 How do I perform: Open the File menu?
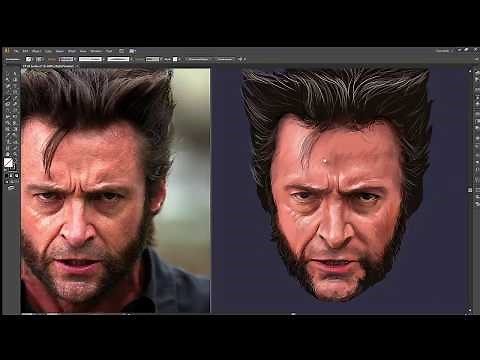coord(16,51)
